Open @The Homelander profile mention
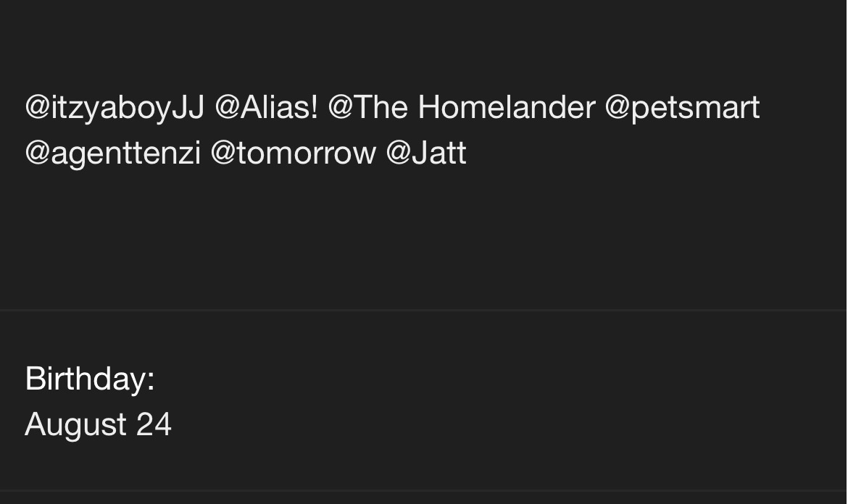848x504 pixels. tap(462, 107)
